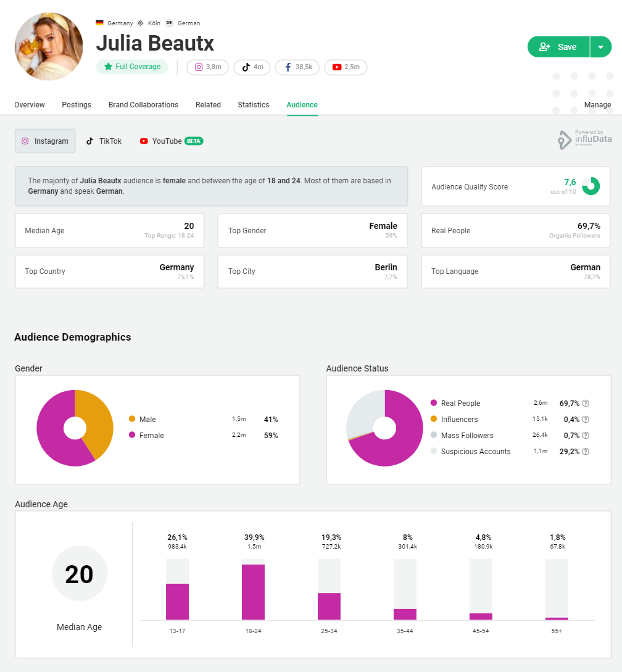Click help icon beside Real People 69,7%
Viewport: 622px width, 672px height.
586,403
